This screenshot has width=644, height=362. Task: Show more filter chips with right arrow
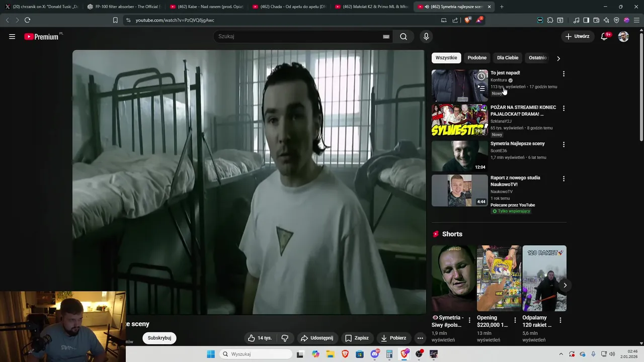coord(558,58)
